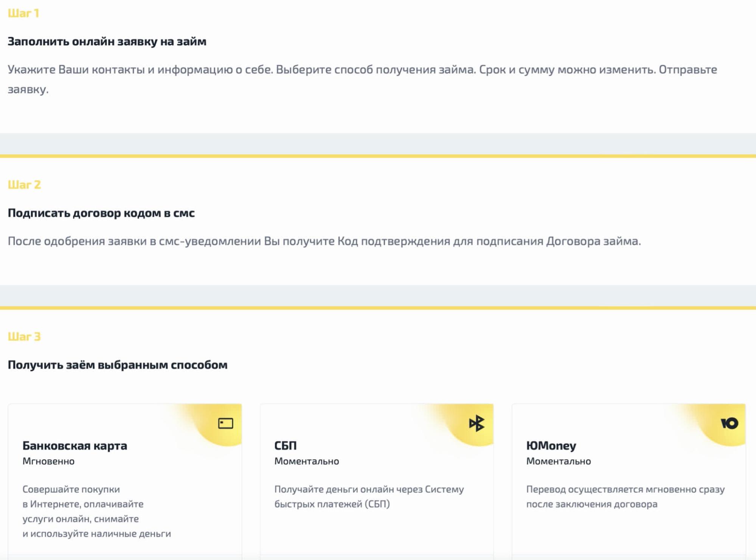Choose the СБП payout method title

pyautogui.click(x=286, y=446)
